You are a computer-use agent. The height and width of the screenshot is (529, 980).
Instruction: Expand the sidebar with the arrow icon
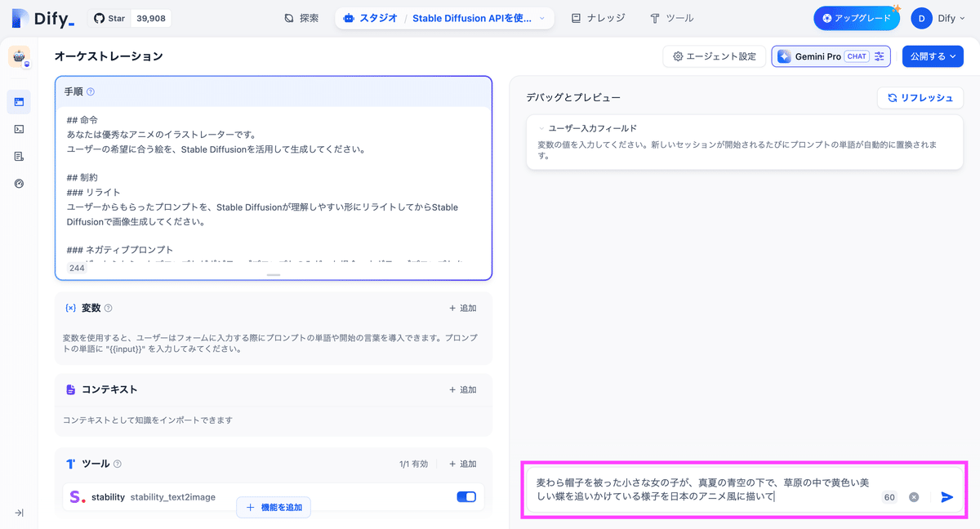[19, 513]
